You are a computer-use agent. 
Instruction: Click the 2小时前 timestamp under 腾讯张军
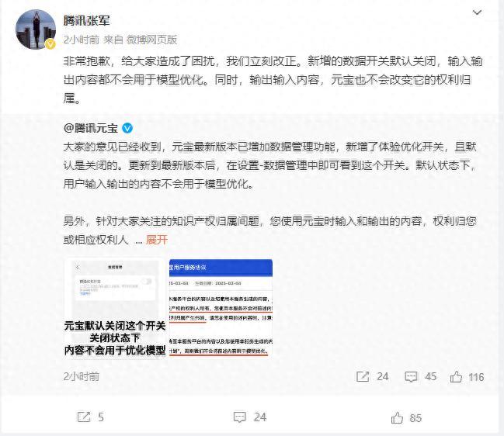pos(82,40)
